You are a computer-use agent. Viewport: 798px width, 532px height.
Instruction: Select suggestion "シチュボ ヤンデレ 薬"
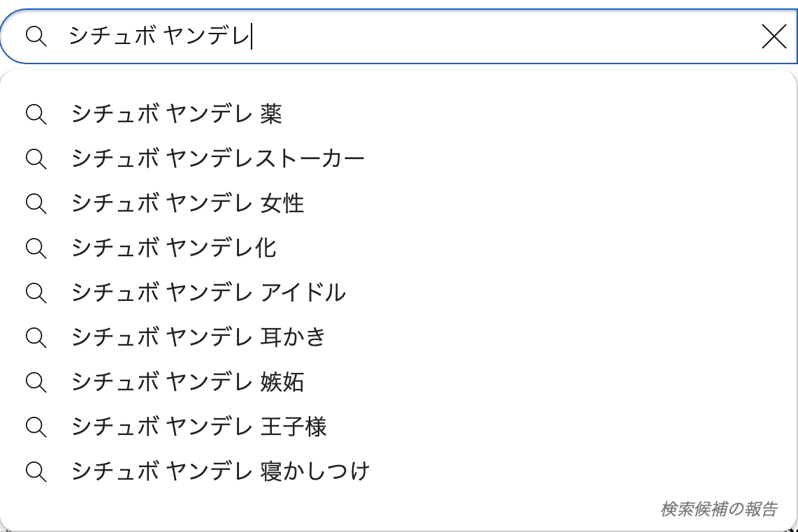pyautogui.click(x=177, y=114)
